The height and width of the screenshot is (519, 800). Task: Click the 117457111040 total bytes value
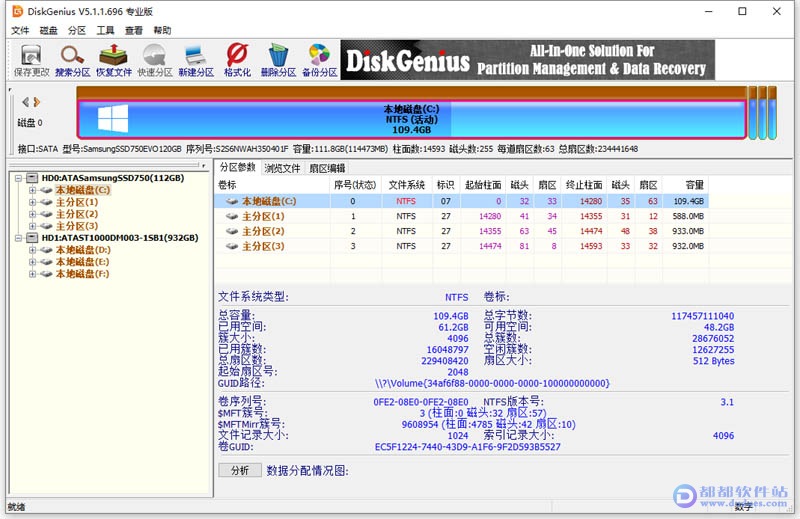pyautogui.click(x=703, y=316)
